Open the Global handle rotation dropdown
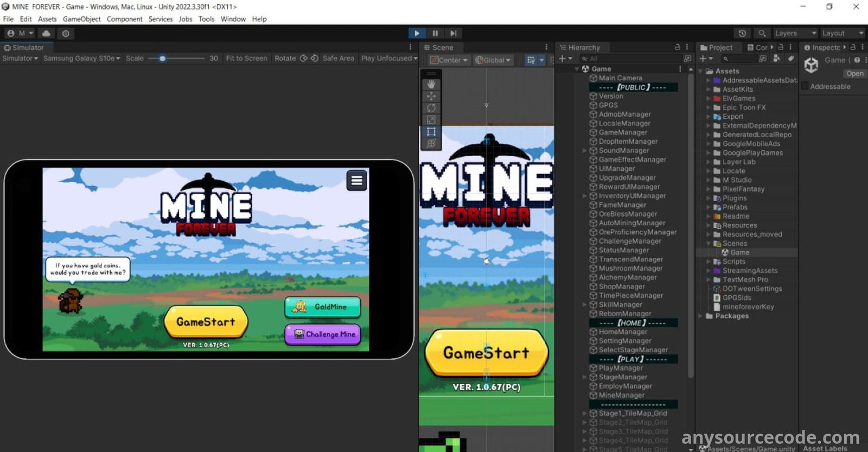This screenshot has height=452, width=868. pyautogui.click(x=493, y=60)
